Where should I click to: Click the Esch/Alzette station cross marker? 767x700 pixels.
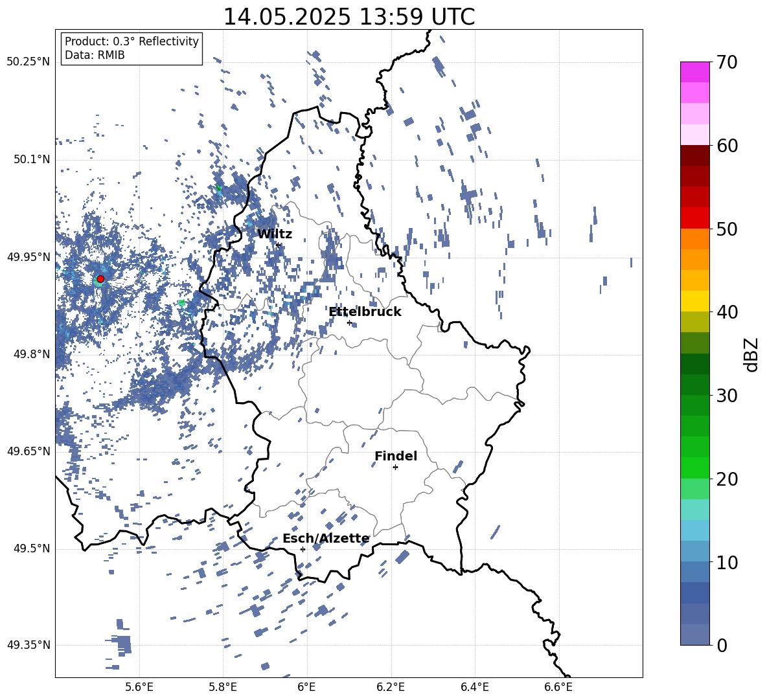[x=303, y=549]
